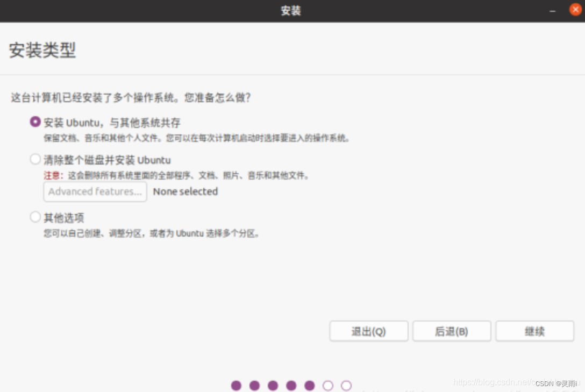Close the installer window

[575, 10]
